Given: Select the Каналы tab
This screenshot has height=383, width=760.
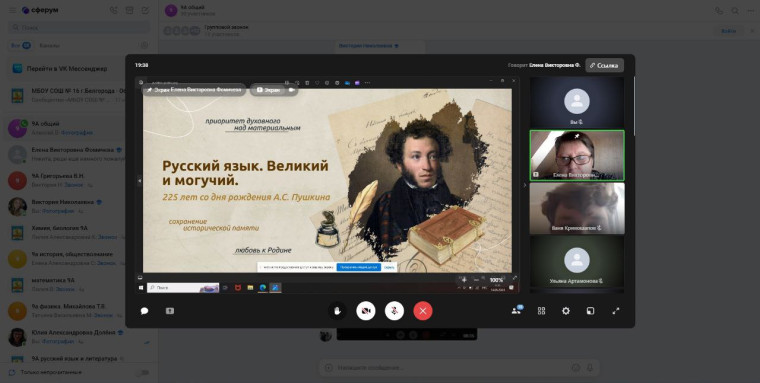Looking at the screenshot, I should pos(50,46).
